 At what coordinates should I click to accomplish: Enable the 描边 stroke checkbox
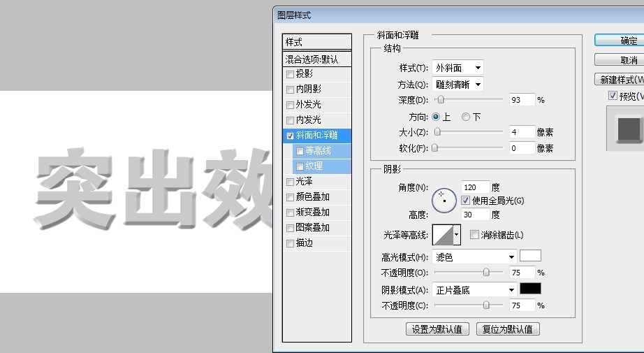[290, 243]
